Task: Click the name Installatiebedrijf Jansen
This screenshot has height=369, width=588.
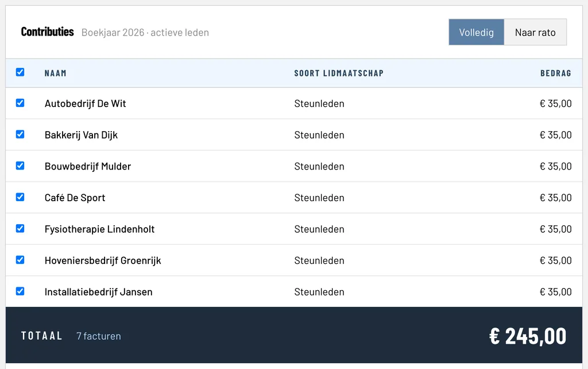Action: click(99, 292)
